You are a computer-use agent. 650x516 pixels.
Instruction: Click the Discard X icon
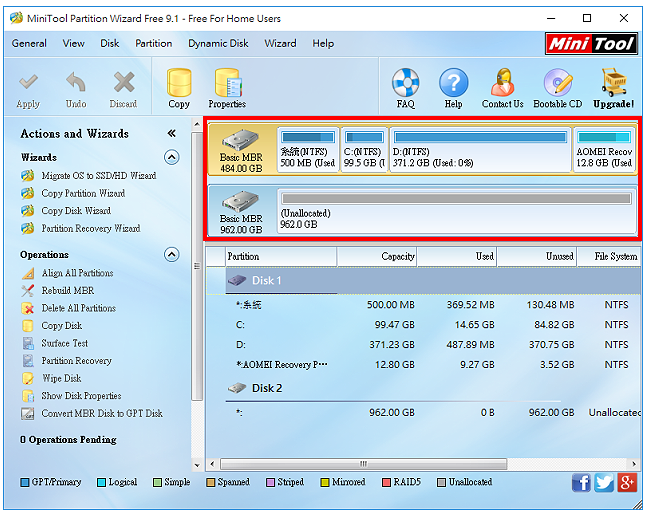(124, 82)
